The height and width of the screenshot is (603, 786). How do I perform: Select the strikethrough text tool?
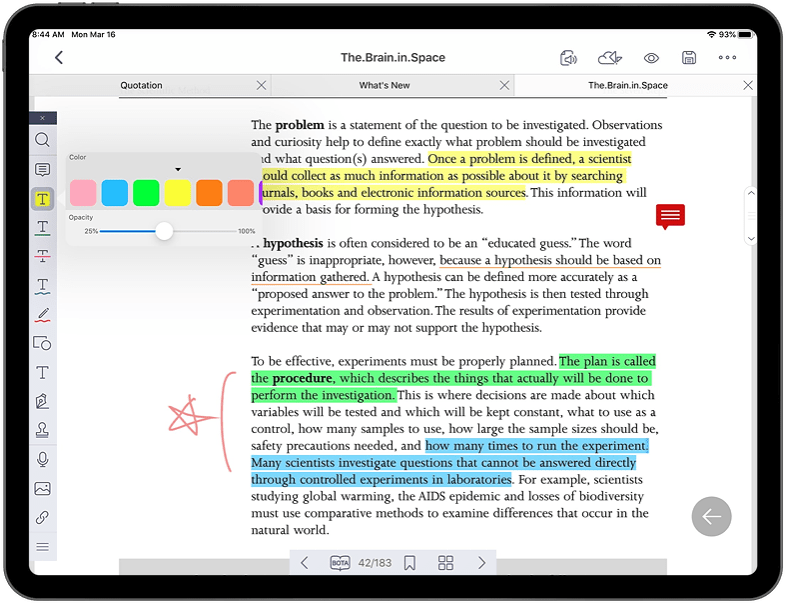pos(43,256)
